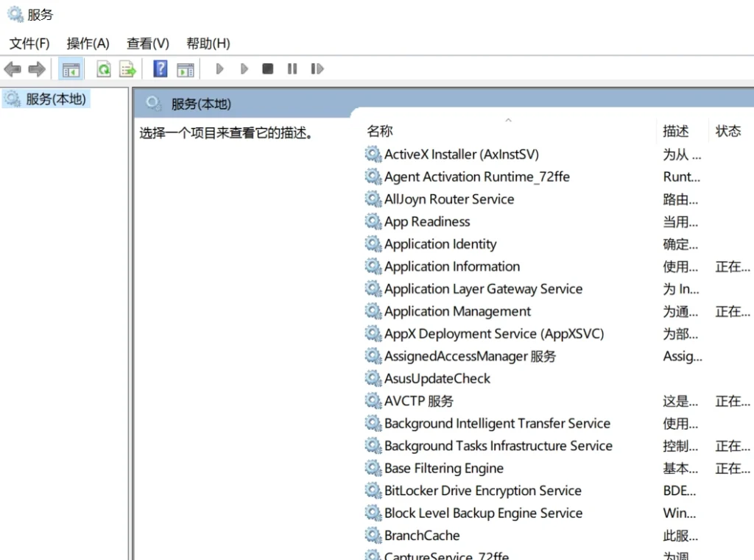The image size is (754, 560).
Task: Select BitLocker Drive Encryption Service
Action: coord(483,491)
